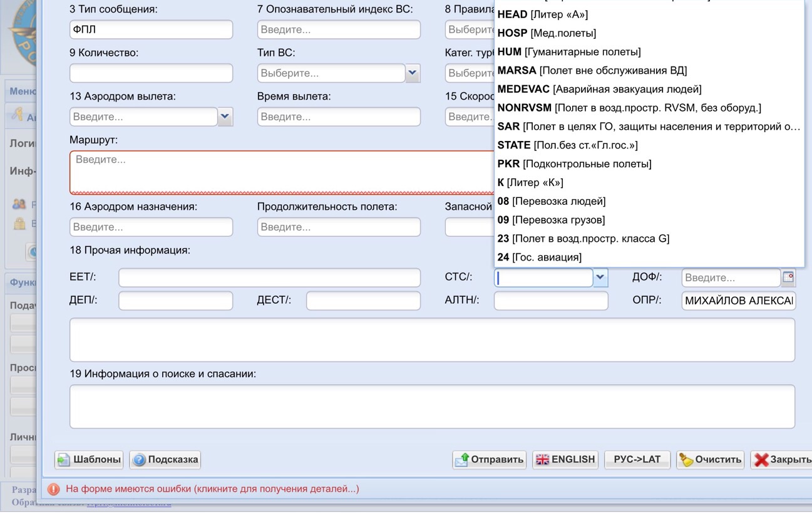The image size is (812, 513).
Task: Select HOSP [Мед.полеты] from the list
Action: point(547,33)
